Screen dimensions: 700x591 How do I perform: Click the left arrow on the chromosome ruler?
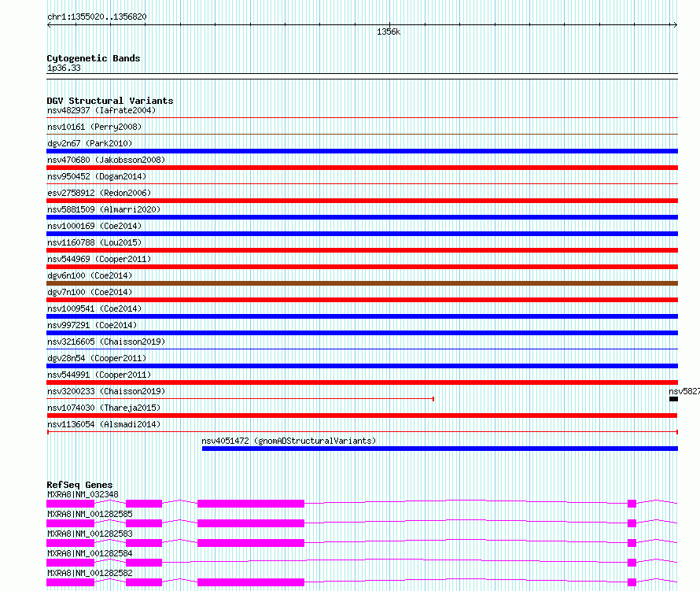point(49,24)
